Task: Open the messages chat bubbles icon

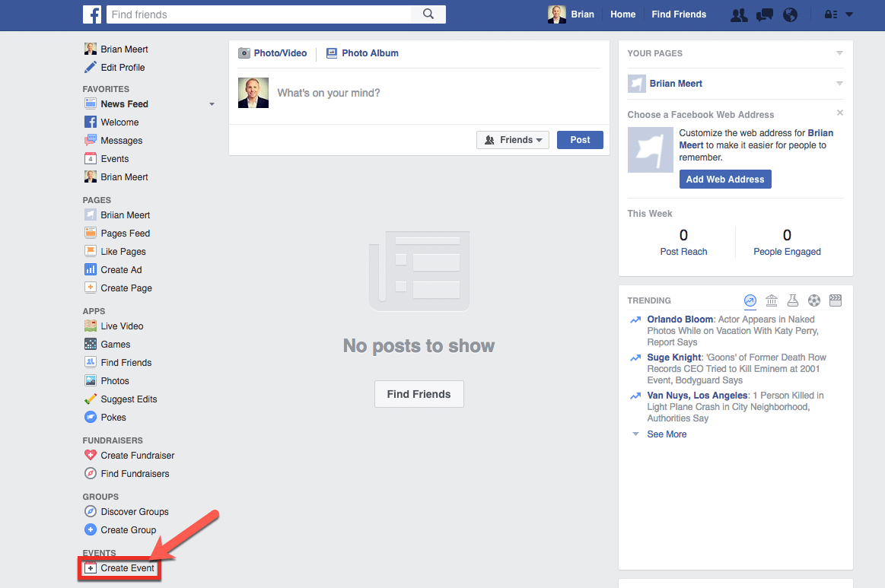Action: (765, 14)
